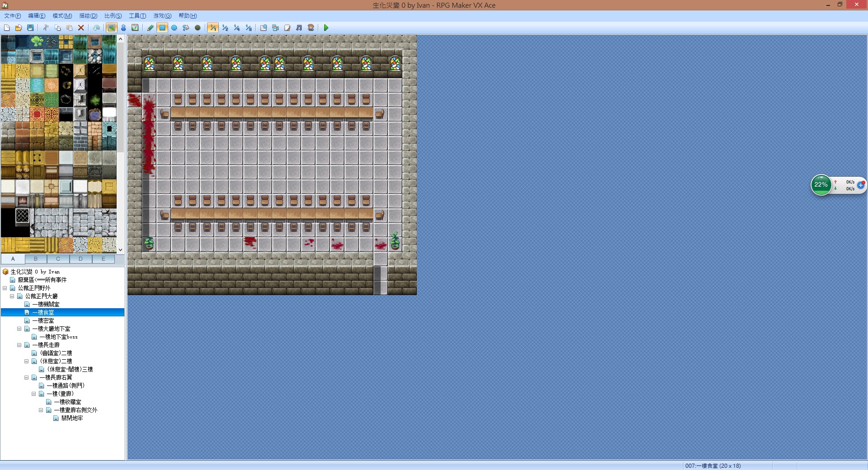Viewport: 868px width, 470px height.
Task: Open the 文件(F) menu
Action: pyautogui.click(x=13, y=16)
